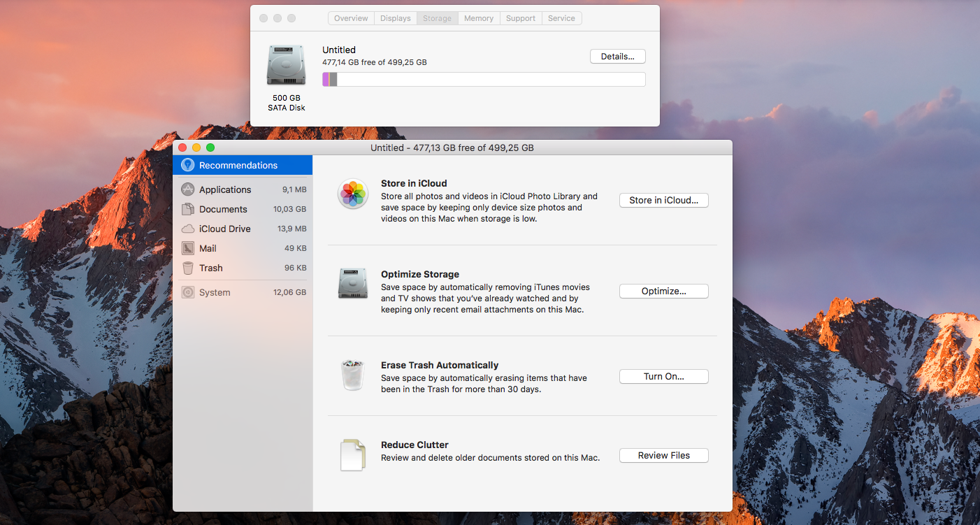The image size is (980, 525).
Task: Click the 'Untitled' disk name
Action: 339,50
